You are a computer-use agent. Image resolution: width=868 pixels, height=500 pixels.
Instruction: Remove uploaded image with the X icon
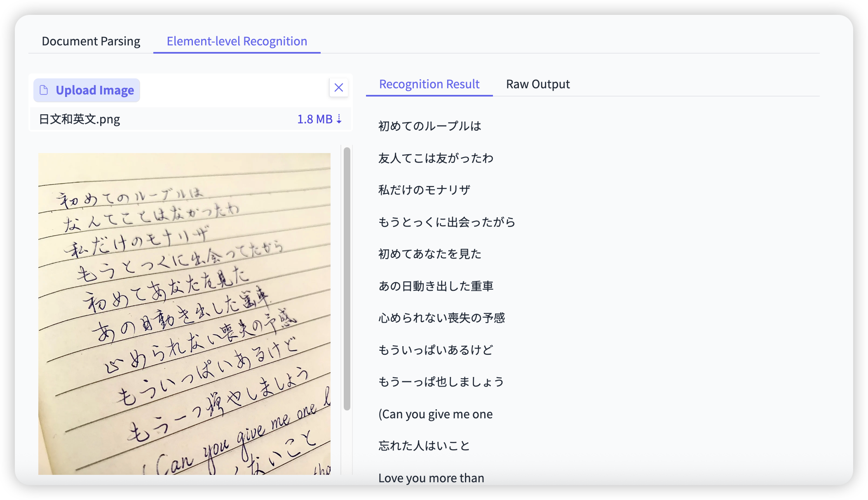coord(339,87)
